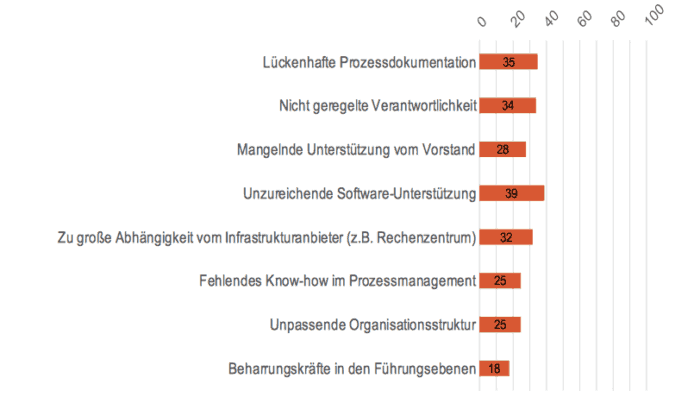Viewport: 700px width, 397px height.
Task: Select the bar showing value 34
Action: [x=508, y=106]
